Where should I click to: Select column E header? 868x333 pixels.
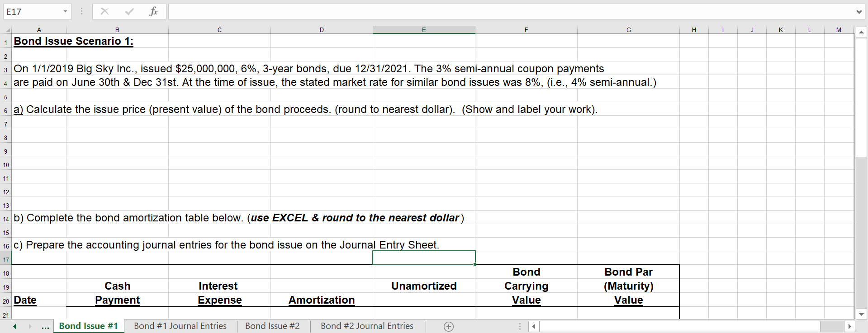424,30
